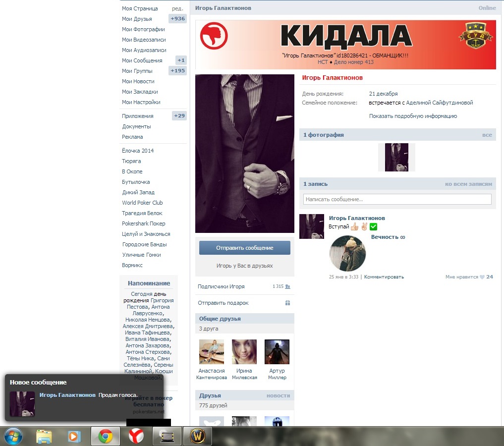Open Мои Аудиозаписи

(x=144, y=50)
